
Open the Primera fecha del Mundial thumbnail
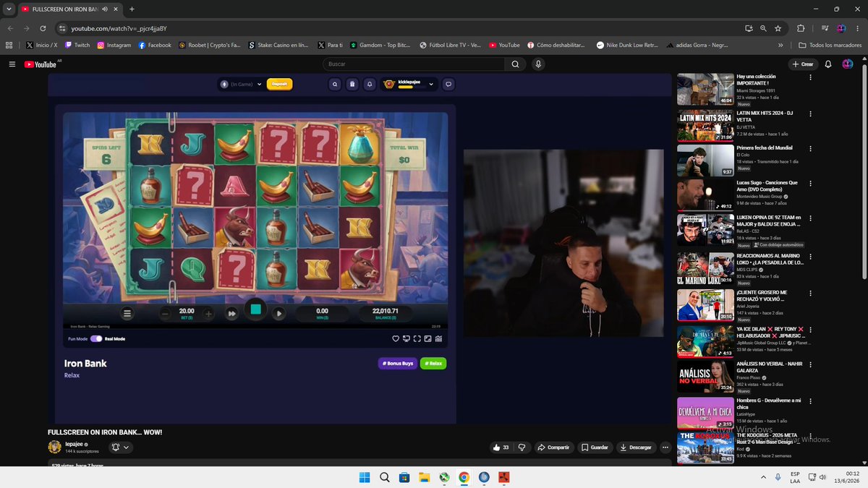point(705,160)
